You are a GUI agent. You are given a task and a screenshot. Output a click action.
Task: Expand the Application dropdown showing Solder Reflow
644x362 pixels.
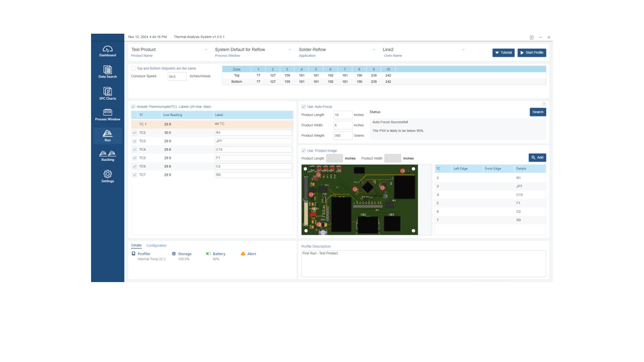tap(373, 49)
